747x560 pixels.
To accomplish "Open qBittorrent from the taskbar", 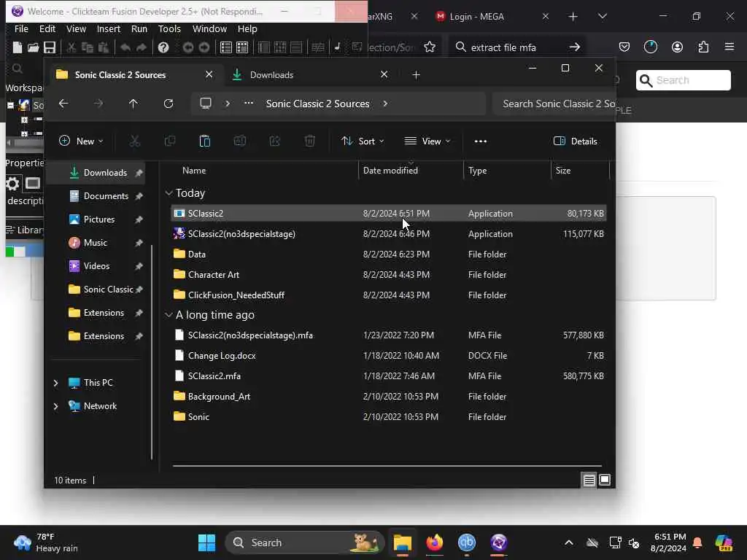I will [x=467, y=542].
